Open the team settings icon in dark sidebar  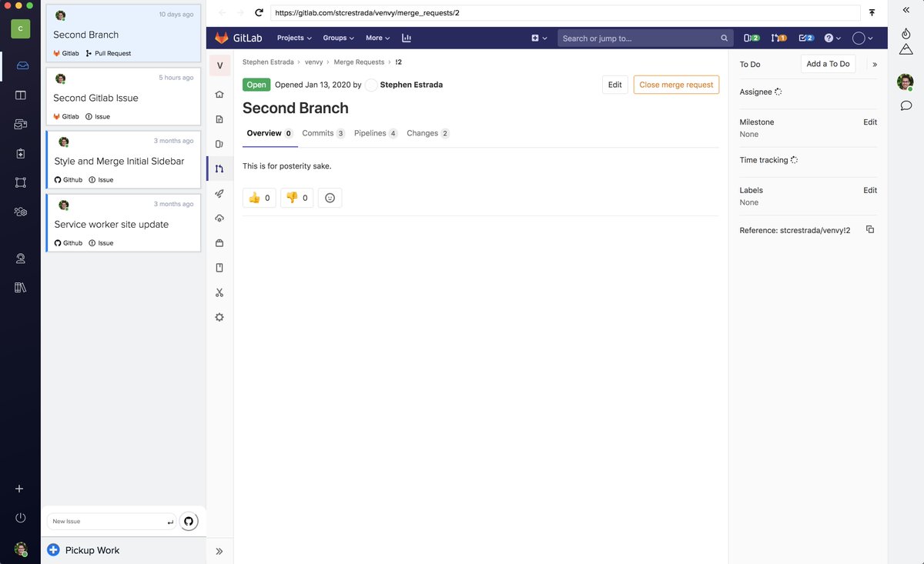point(21,212)
